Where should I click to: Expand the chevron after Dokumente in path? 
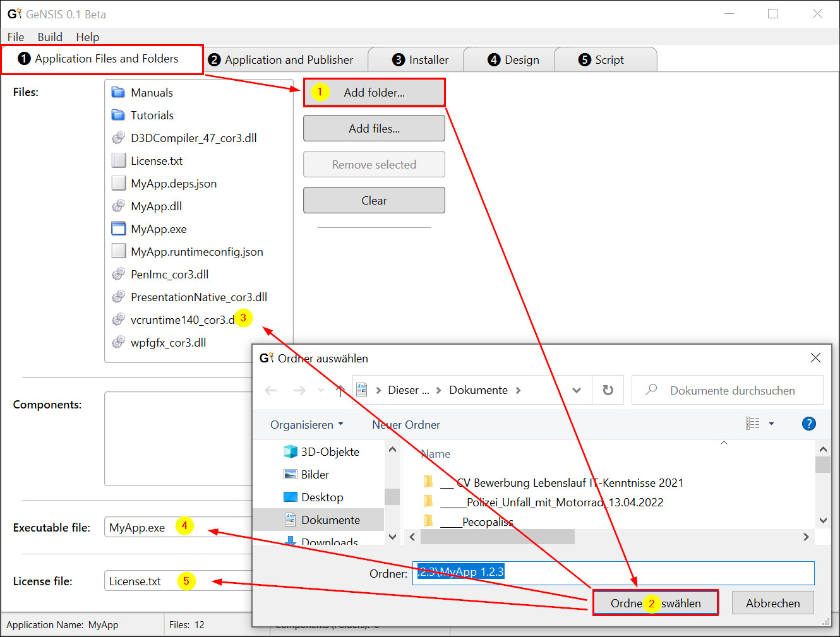tap(519, 390)
